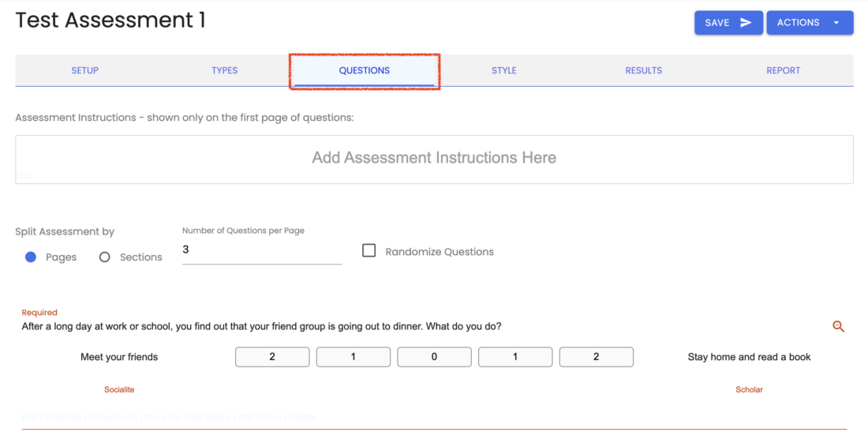Open the Results tab
This screenshot has height=432, width=868.
[643, 70]
